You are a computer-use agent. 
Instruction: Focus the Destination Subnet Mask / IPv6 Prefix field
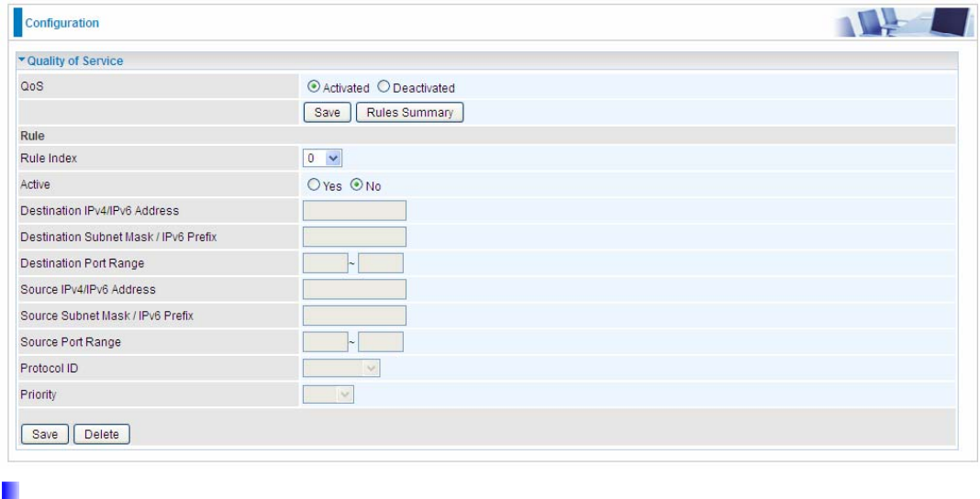point(354,238)
